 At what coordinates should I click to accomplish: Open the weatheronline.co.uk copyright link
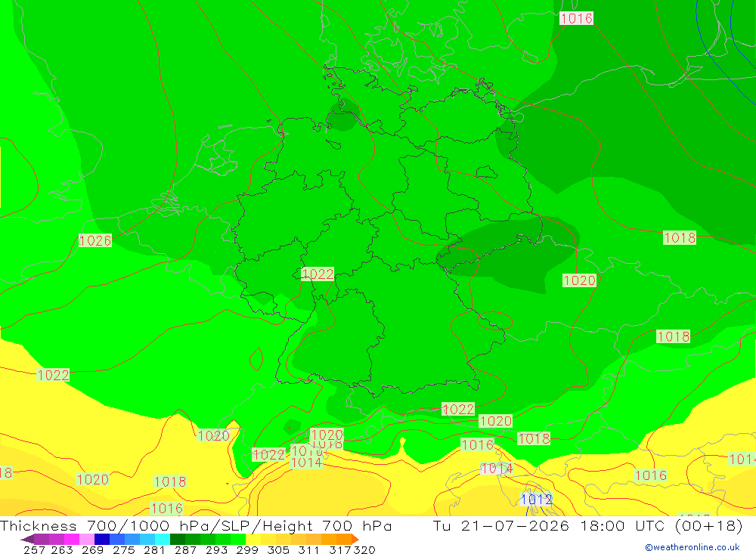[x=692, y=546]
